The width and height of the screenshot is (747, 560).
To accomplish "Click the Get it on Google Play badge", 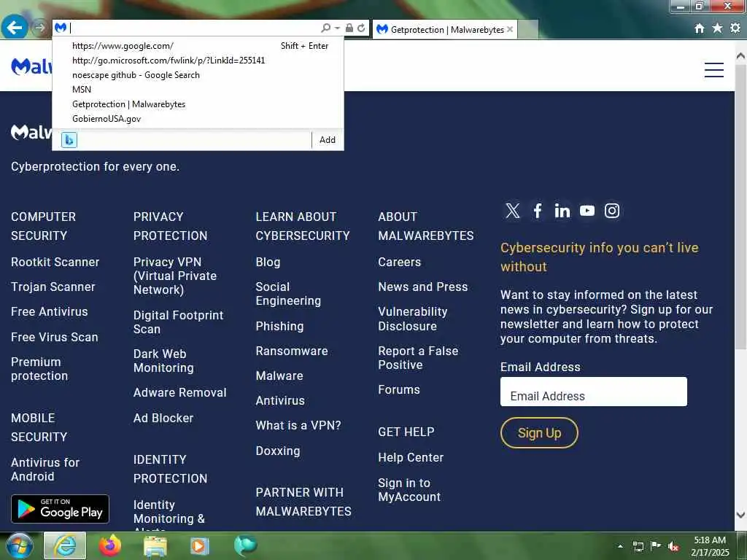I will click(x=60, y=509).
